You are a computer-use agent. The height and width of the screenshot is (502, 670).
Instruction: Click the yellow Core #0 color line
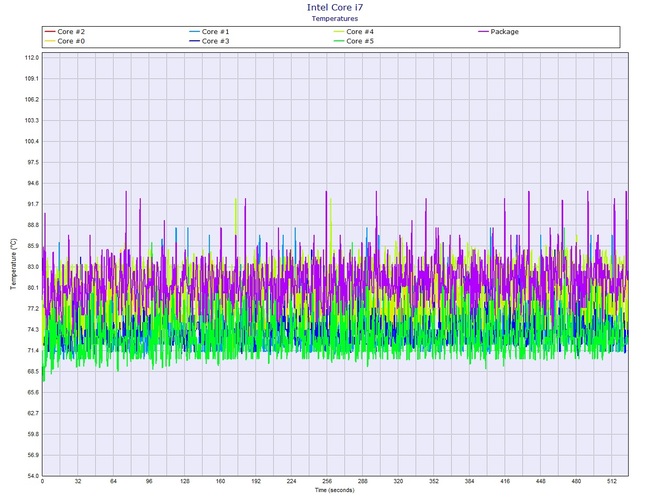(50, 41)
